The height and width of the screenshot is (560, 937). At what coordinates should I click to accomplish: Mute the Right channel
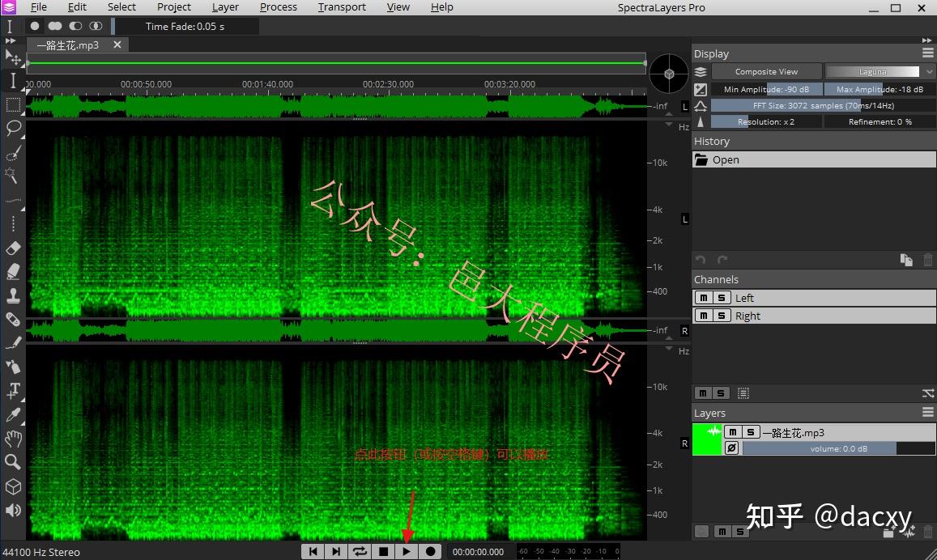pyautogui.click(x=703, y=316)
